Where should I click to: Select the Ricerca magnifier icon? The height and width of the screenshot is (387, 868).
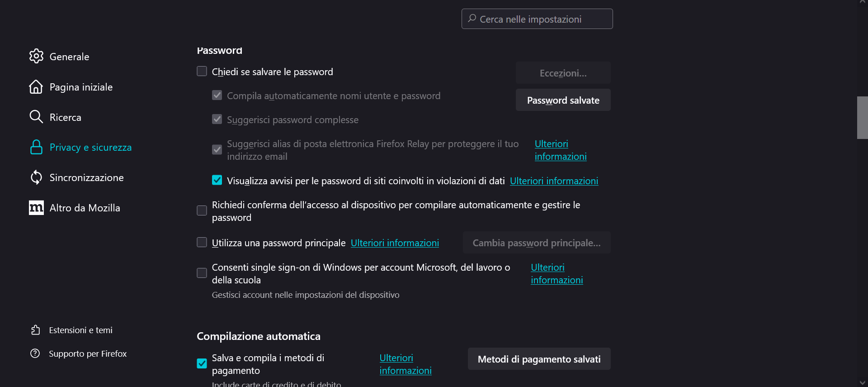(x=36, y=117)
